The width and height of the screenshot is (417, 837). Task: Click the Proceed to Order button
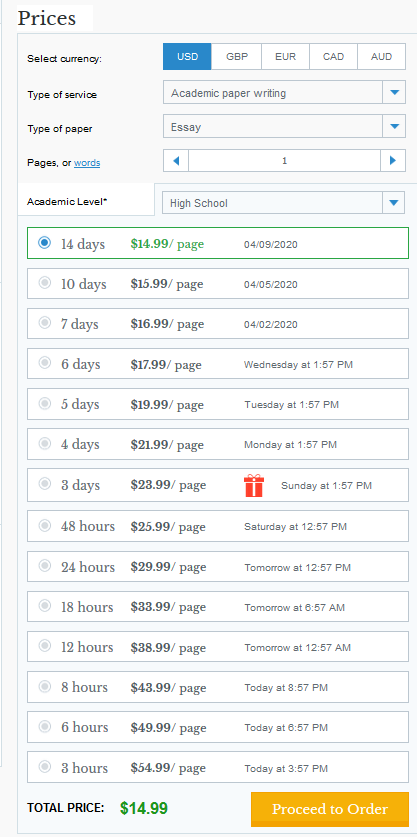click(x=330, y=809)
